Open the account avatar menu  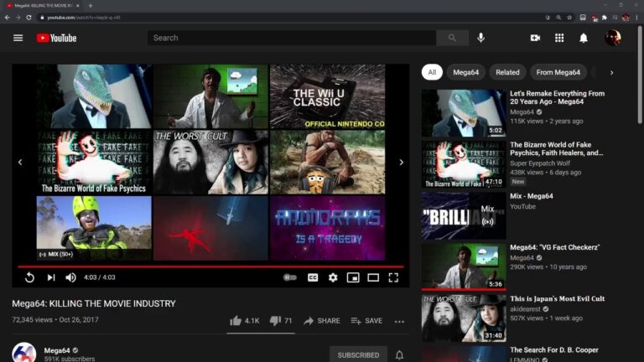coord(613,38)
